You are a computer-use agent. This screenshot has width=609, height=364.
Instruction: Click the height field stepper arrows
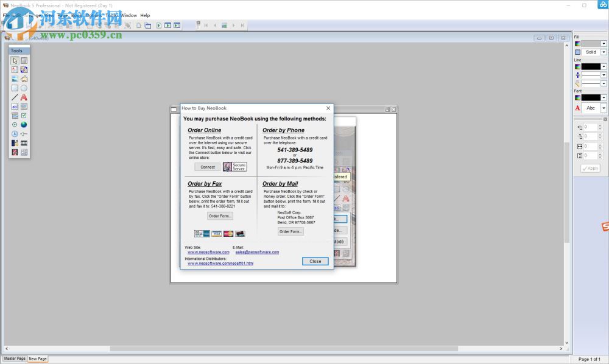coord(600,156)
